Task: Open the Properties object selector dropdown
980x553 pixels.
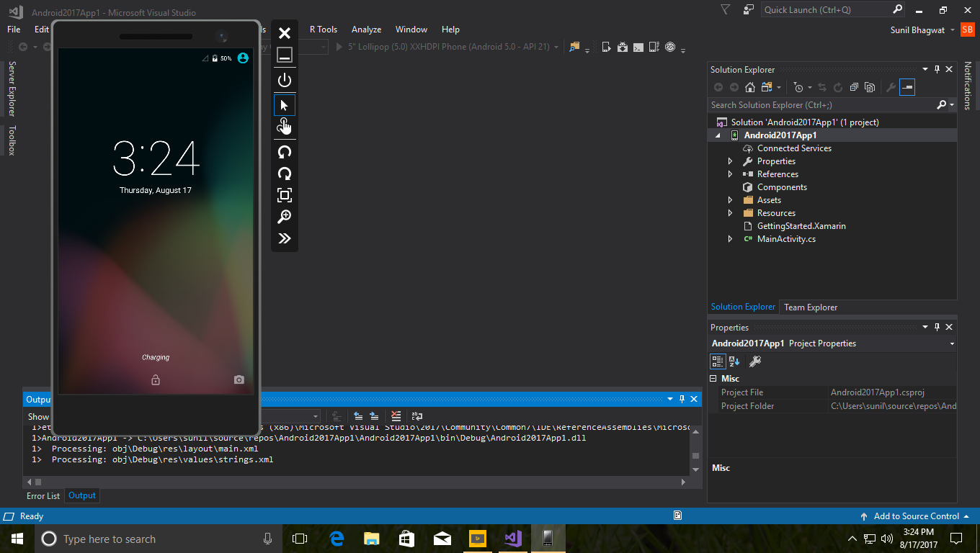Action: [x=952, y=344]
